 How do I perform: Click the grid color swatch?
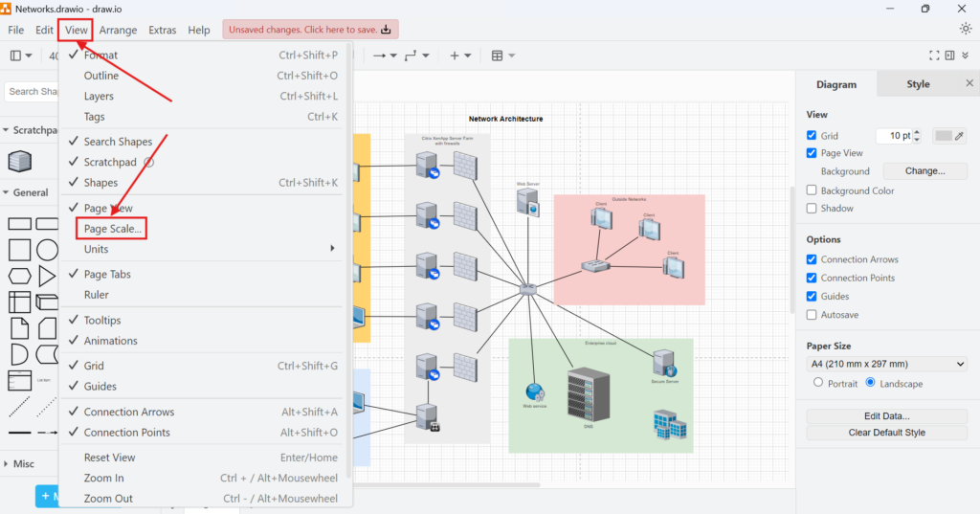pyautogui.click(x=943, y=136)
